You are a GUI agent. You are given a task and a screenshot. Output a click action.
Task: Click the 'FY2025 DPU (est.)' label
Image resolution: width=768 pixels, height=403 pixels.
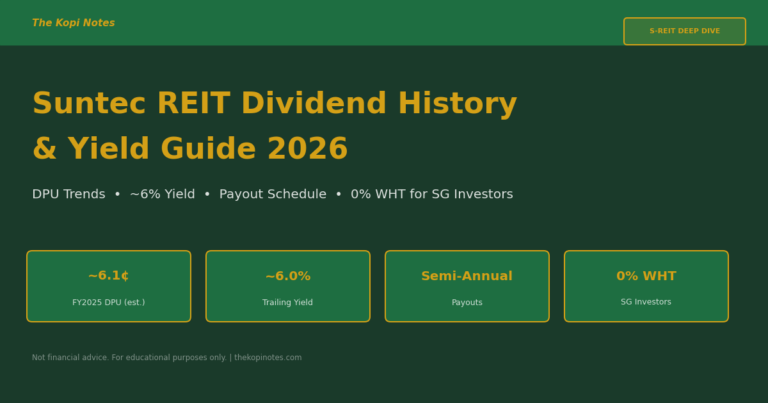click(109, 302)
